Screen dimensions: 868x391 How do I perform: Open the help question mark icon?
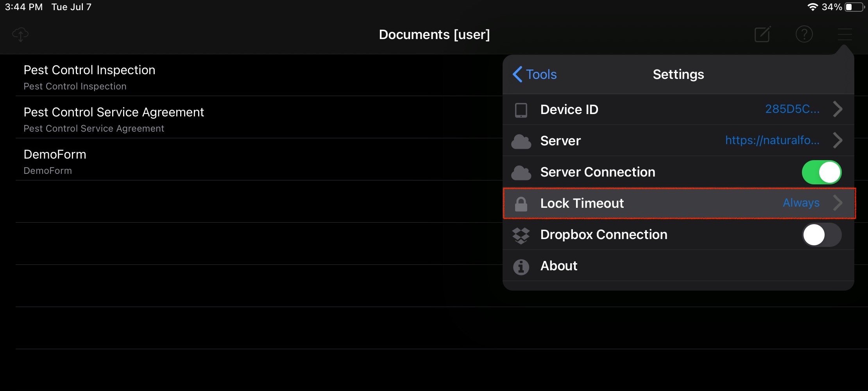tap(804, 34)
